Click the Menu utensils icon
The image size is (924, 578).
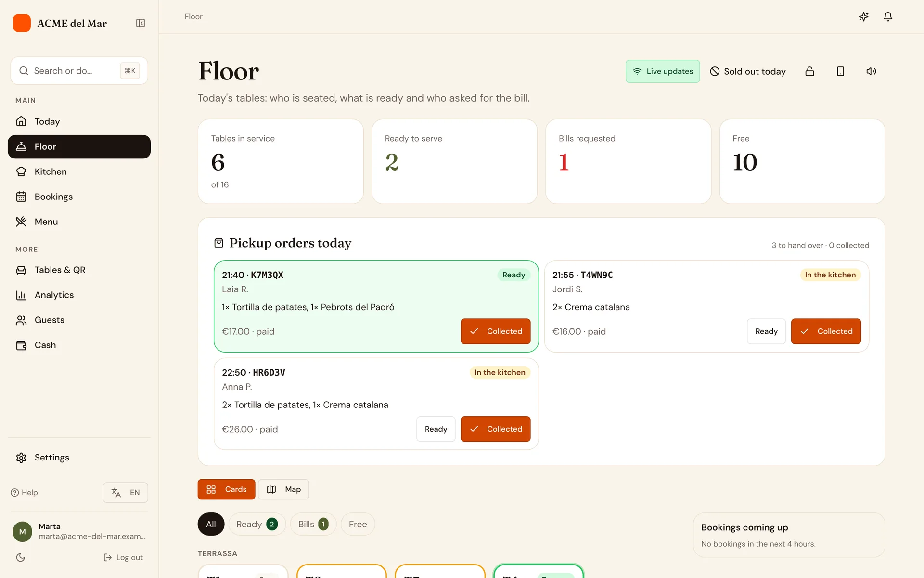coord(21,222)
